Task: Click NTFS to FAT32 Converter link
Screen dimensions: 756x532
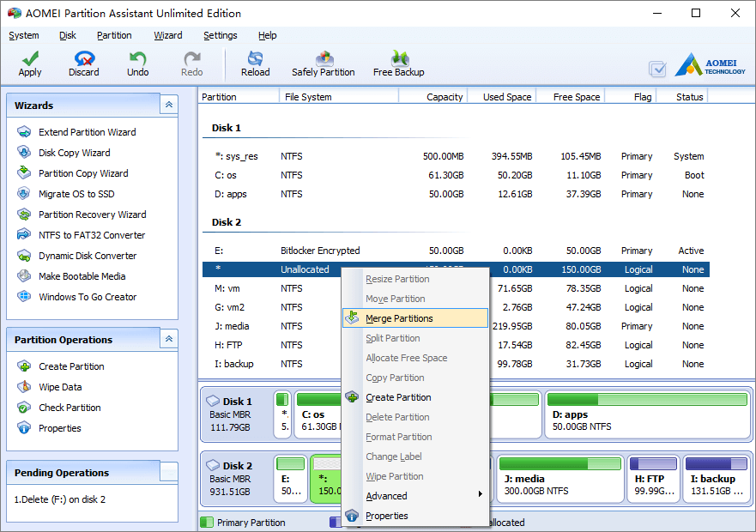Action: tap(92, 235)
